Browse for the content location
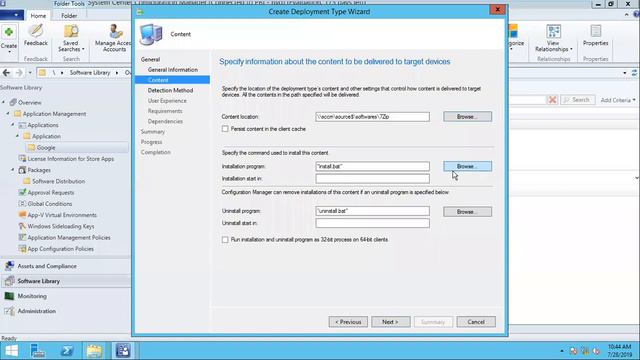Viewport: 640px width, 360px height. [x=467, y=117]
